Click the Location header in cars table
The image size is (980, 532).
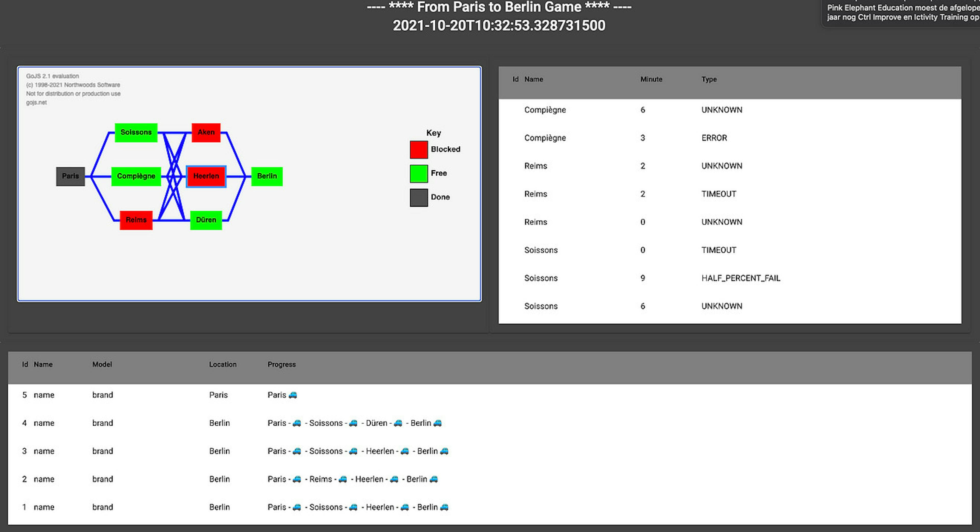[x=223, y=364]
